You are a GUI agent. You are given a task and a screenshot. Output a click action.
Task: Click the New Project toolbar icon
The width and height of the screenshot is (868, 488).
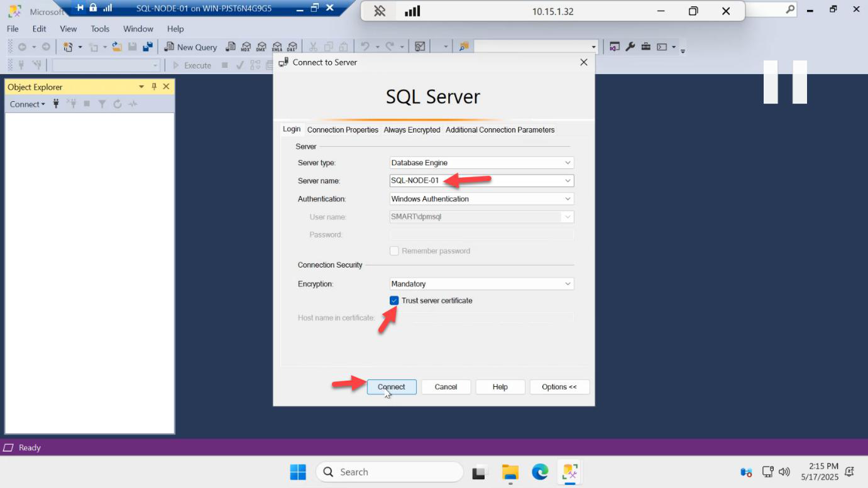(x=68, y=47)
